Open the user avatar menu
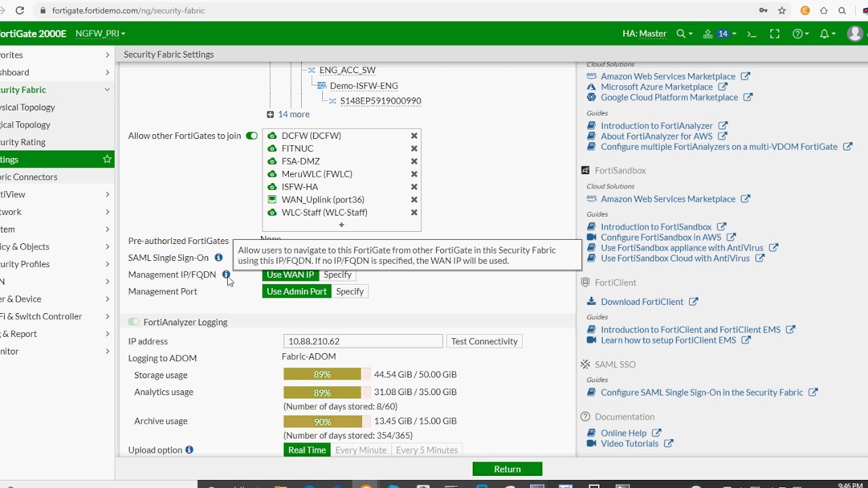This screenshot has width=868, height=488. click(x=855, y=34)
